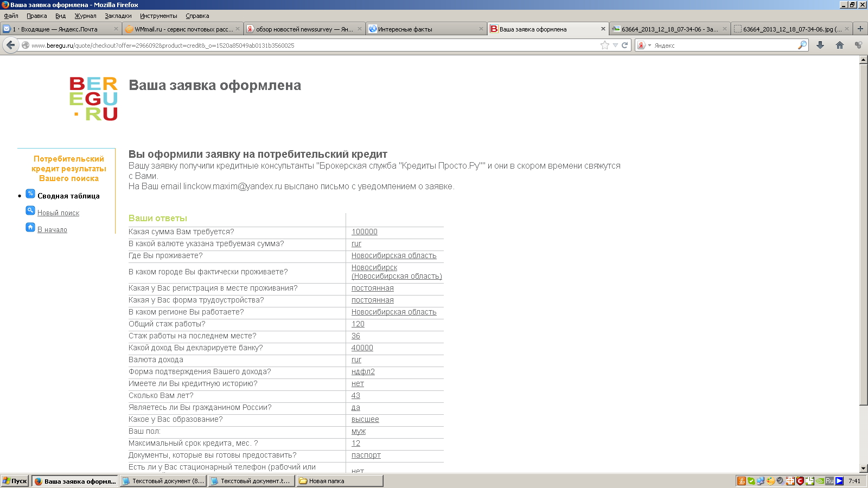868x488 pixels.
Task: Open the NVIDIA tray icon
Action: point(820,481)
